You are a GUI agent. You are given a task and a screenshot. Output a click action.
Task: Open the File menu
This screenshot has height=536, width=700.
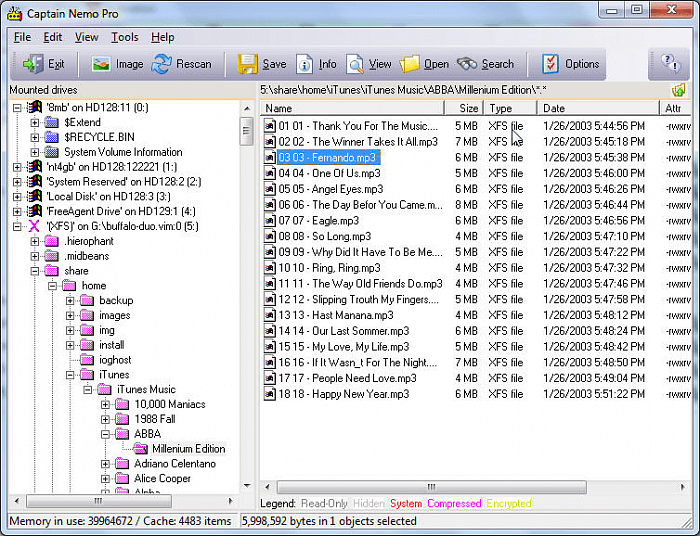point(22,37)
